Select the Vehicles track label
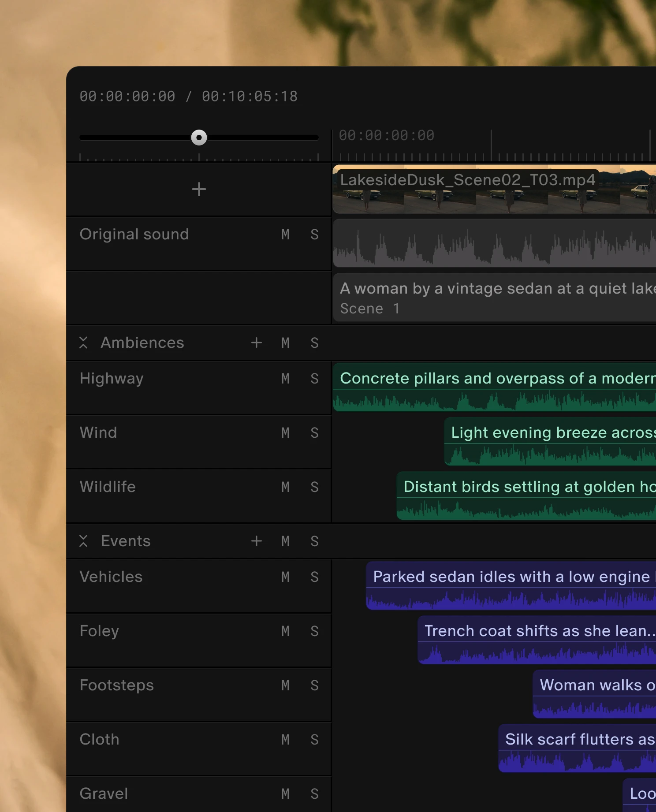 pos(111,577)
